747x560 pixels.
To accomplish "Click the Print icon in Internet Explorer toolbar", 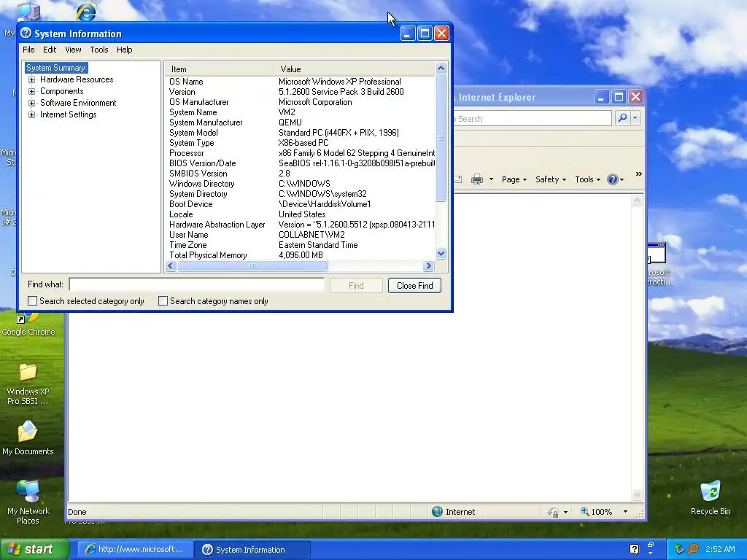I will pos(477,179).
